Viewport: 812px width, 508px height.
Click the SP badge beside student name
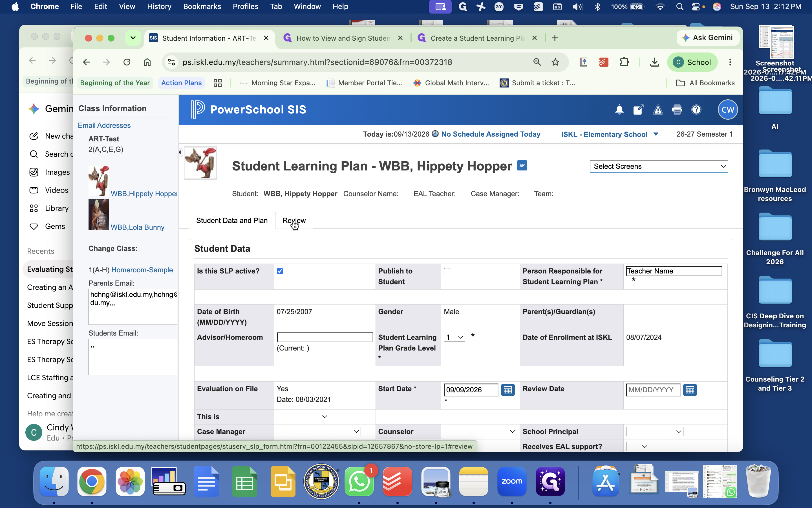click(x=522, y=165)
